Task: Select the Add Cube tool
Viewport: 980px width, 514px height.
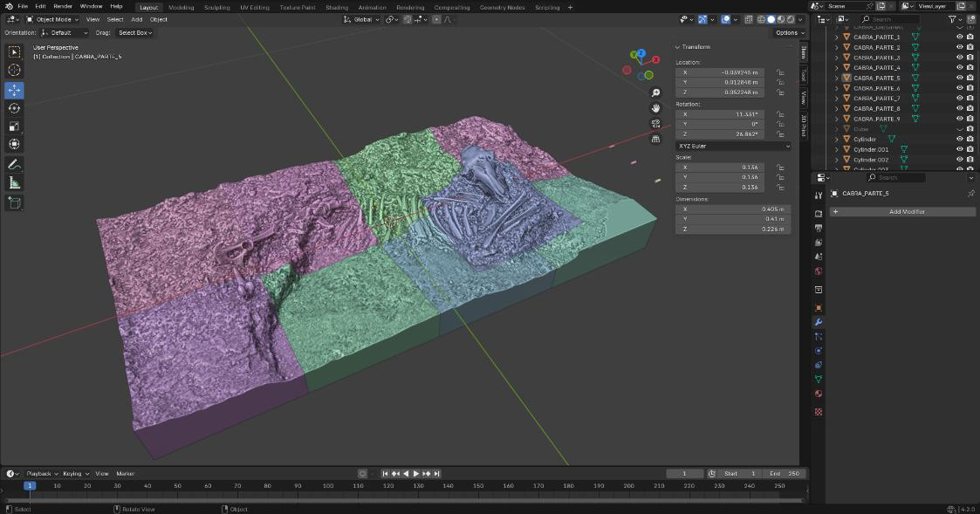Action: [14, 202]
